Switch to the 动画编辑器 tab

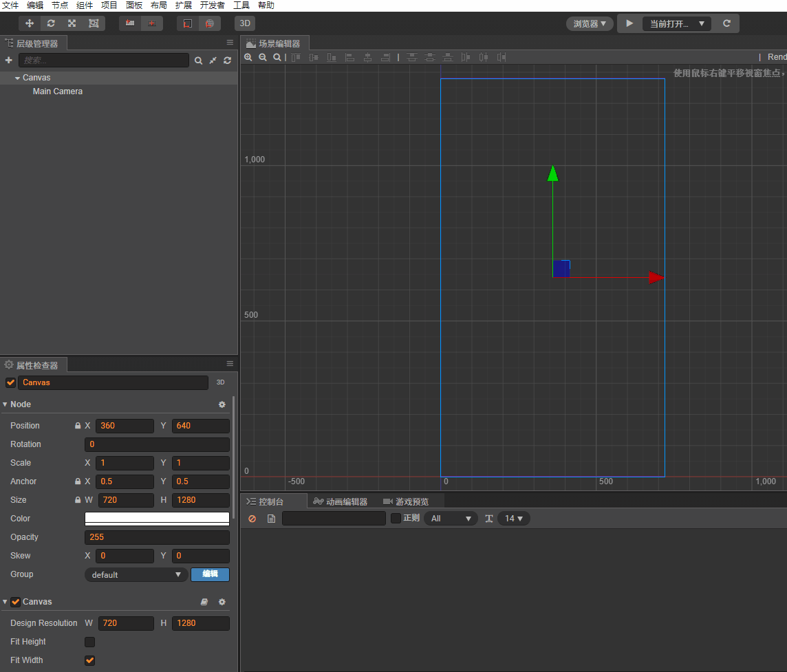tap(340, 501)
